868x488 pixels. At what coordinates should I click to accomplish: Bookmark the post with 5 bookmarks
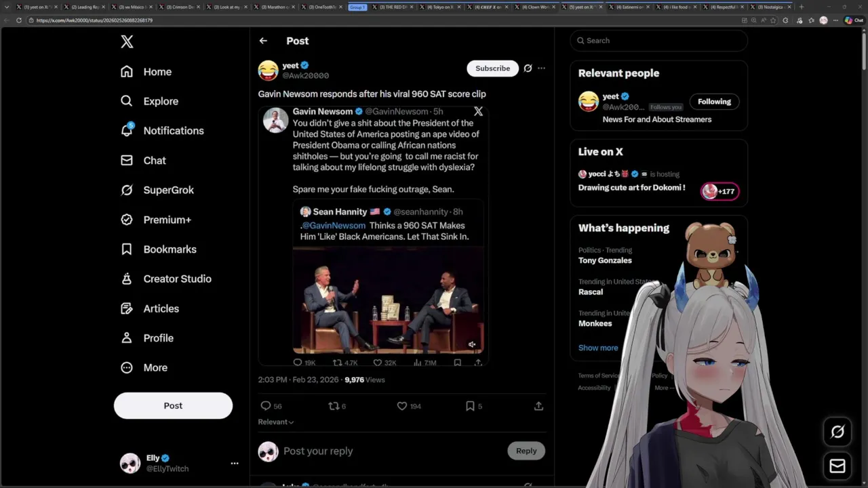pyautogui.click(x=470, y=406)
